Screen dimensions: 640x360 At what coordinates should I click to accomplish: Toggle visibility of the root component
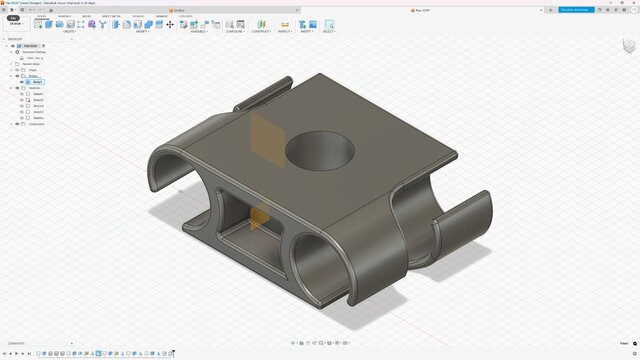point(13,46)
